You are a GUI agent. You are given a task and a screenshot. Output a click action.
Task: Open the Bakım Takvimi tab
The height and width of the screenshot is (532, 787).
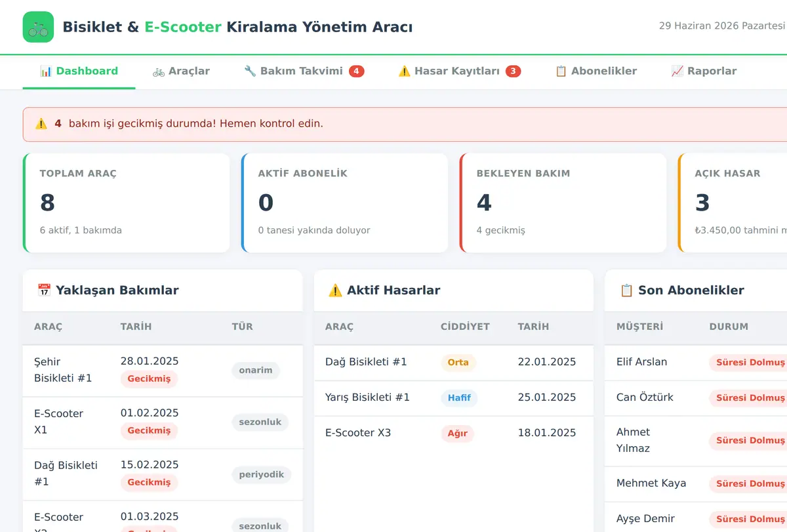click(x=304, y=71)
